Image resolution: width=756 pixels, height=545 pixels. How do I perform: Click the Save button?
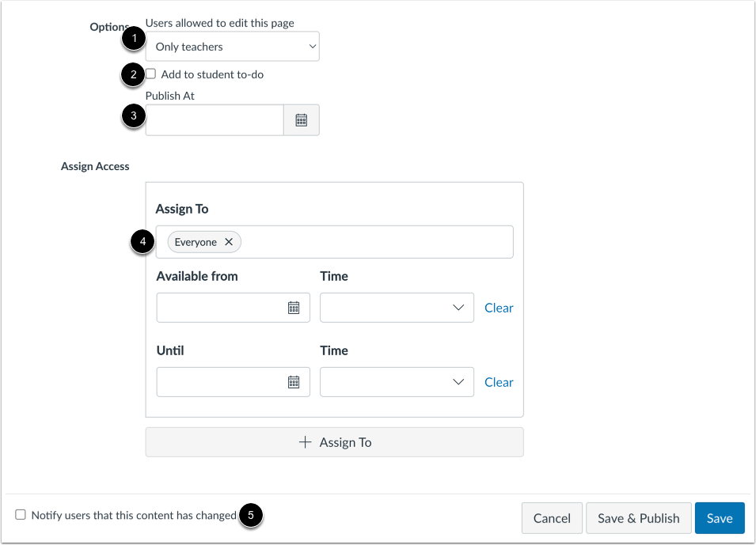click(719, 518)
